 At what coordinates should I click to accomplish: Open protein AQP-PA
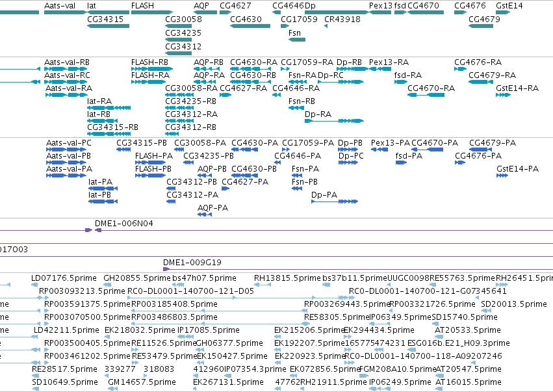coord(212,208)
